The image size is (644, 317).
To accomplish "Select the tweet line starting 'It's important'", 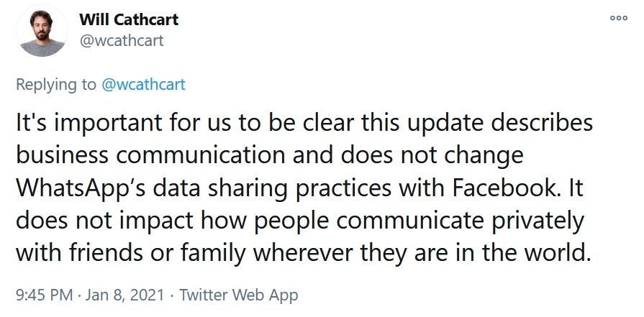I will [x=304, y=124].
